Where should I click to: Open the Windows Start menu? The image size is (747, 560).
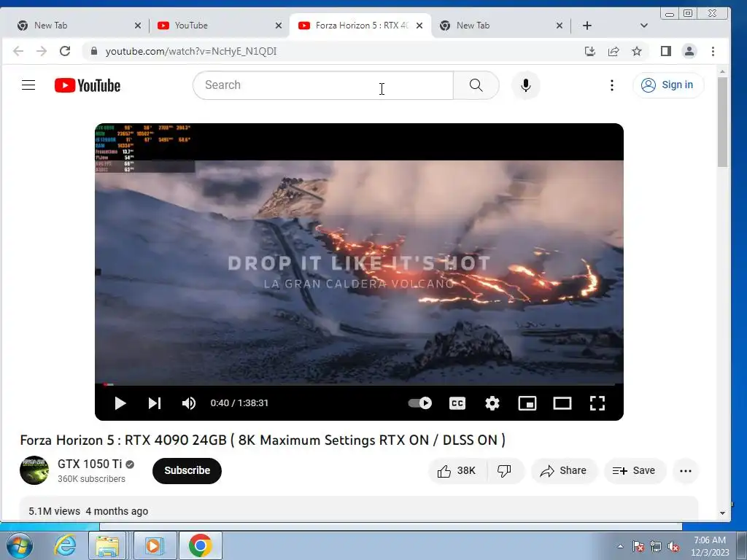[20, 545]
